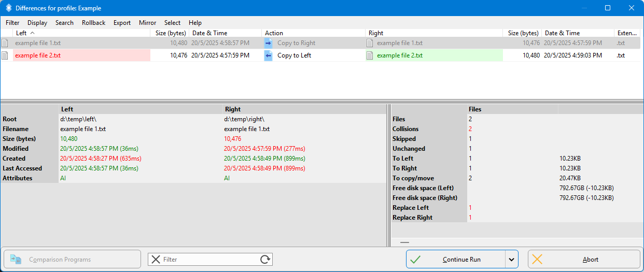Click the To copy/move row label
The width and height of the screenshot is (644, 272).
pos(413,178)
